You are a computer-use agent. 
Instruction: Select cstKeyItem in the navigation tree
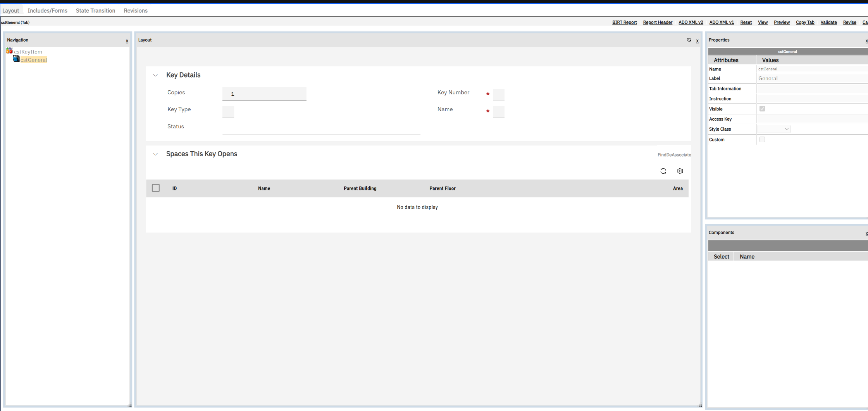pyautogui.click(x=28, y=52)
